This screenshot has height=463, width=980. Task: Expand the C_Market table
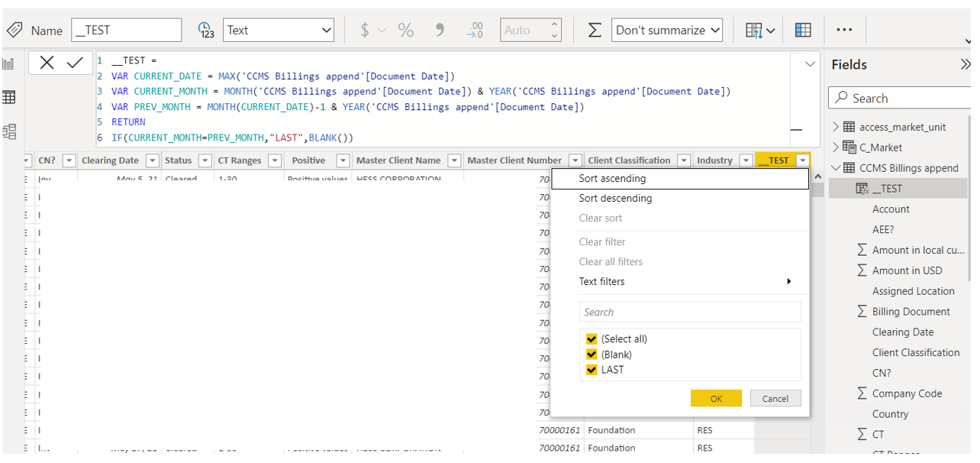tap(836, 147)
